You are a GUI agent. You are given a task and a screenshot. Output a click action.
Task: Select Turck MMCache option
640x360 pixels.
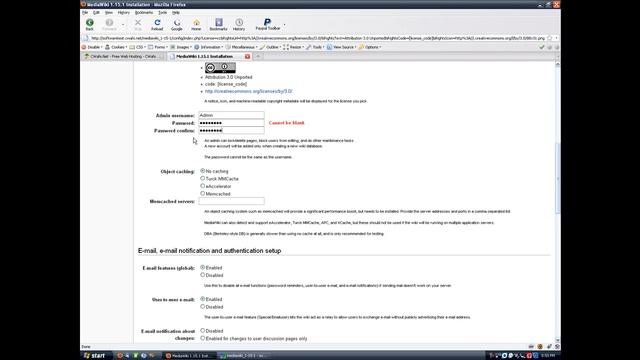pyautogui.click(x=202, y=178)
